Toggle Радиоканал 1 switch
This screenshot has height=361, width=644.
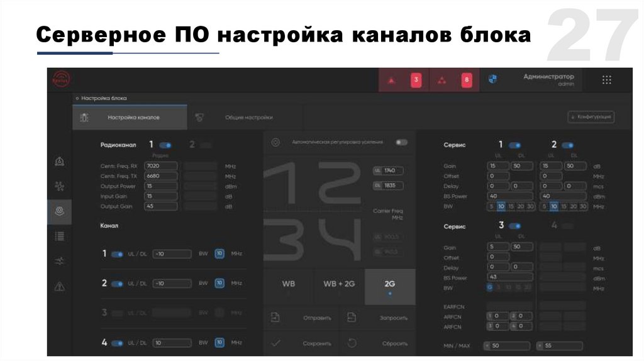pos(165,145)
